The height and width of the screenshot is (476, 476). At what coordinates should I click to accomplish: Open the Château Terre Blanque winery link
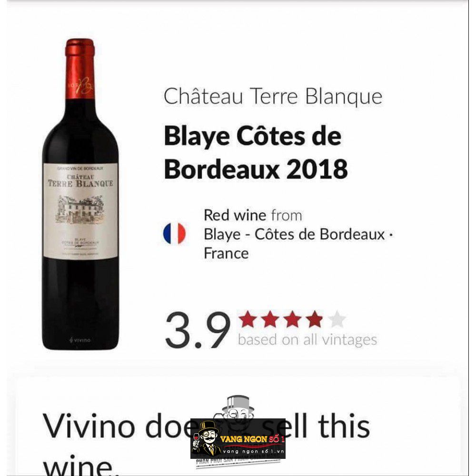click(x=273, y=97)
